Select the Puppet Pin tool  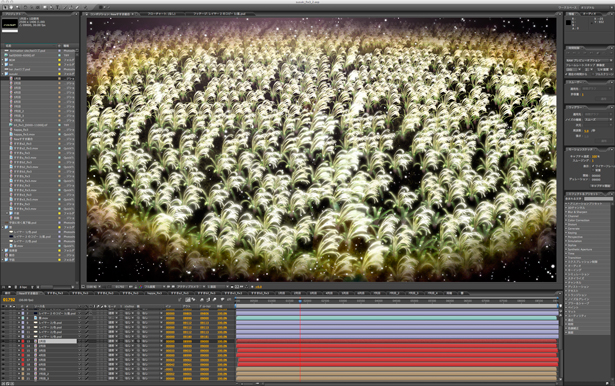click(x=86, y=7)
